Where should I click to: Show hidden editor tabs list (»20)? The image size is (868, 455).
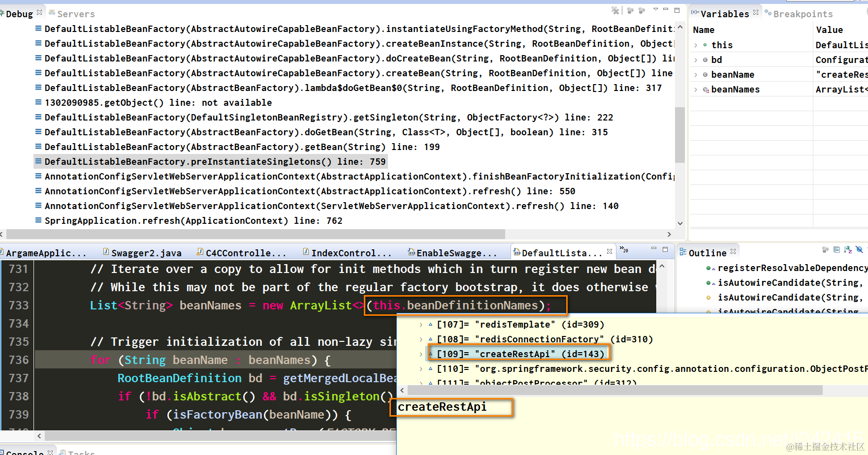click(x=624, y=250)
